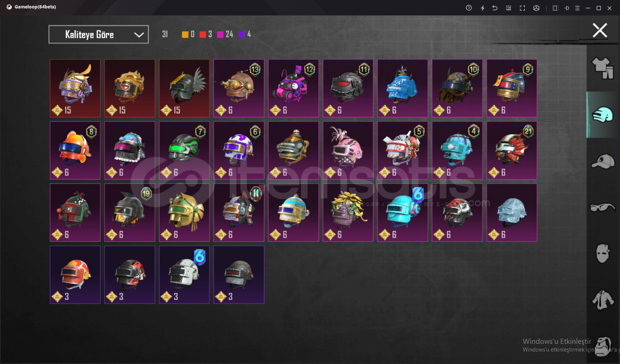Pick the steampunk helmet numbered 13
Viewport: 620px width, 364px height.
(x=239, y=88)
